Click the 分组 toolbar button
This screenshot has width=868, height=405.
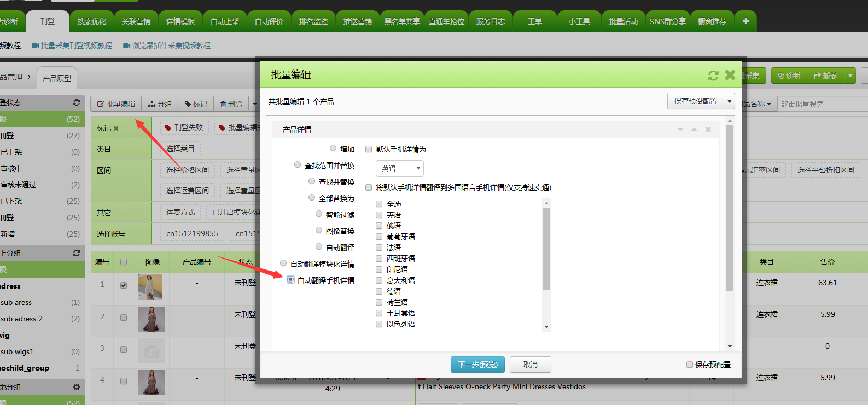(160, 104)
